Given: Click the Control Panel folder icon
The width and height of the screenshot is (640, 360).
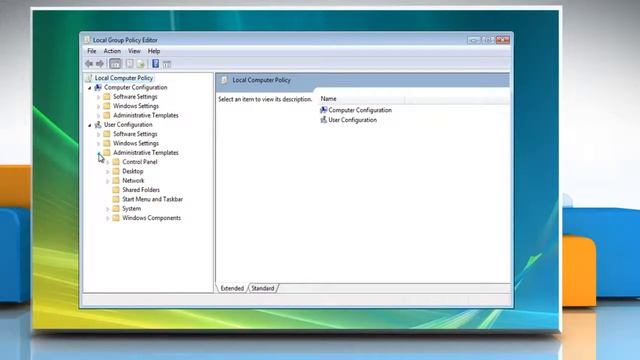Looking at the screenshot, I should click(x=116, y=162).
